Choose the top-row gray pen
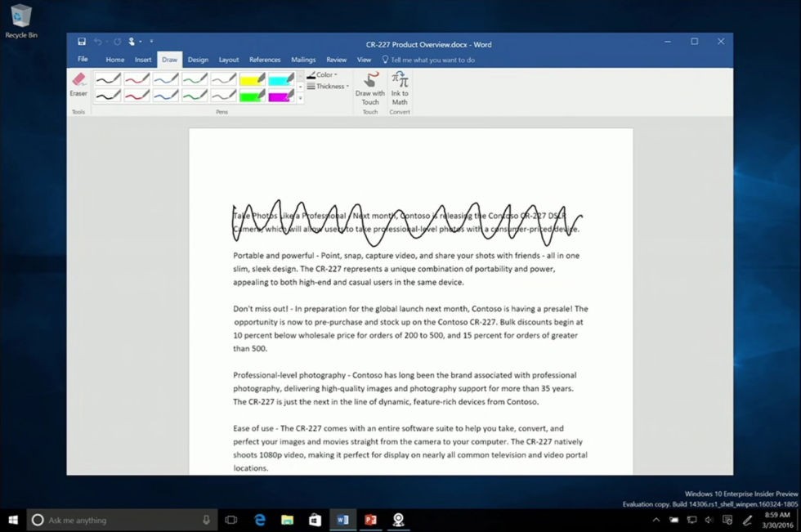This screenshot has width=801, height=532. [x=224, y=79]
